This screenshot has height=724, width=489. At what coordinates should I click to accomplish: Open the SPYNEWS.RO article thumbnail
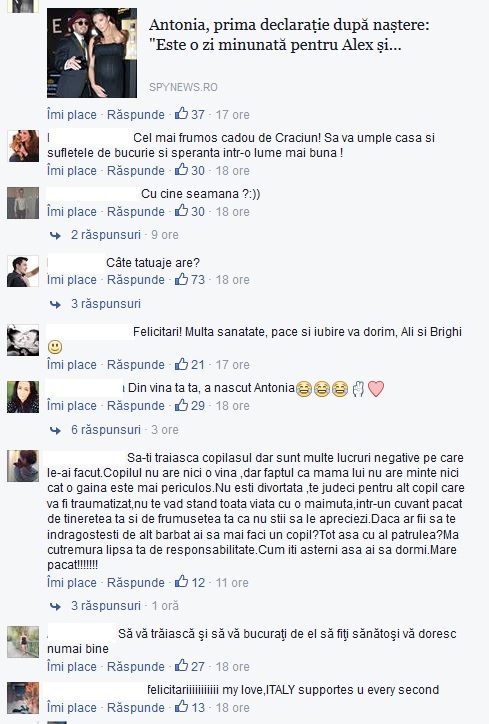click(x=92, y=53)
